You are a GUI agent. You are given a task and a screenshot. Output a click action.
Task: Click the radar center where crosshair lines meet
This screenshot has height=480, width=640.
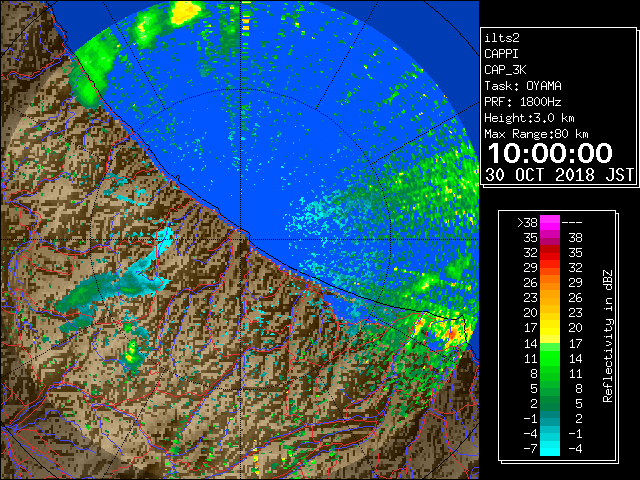click(241, 239)
